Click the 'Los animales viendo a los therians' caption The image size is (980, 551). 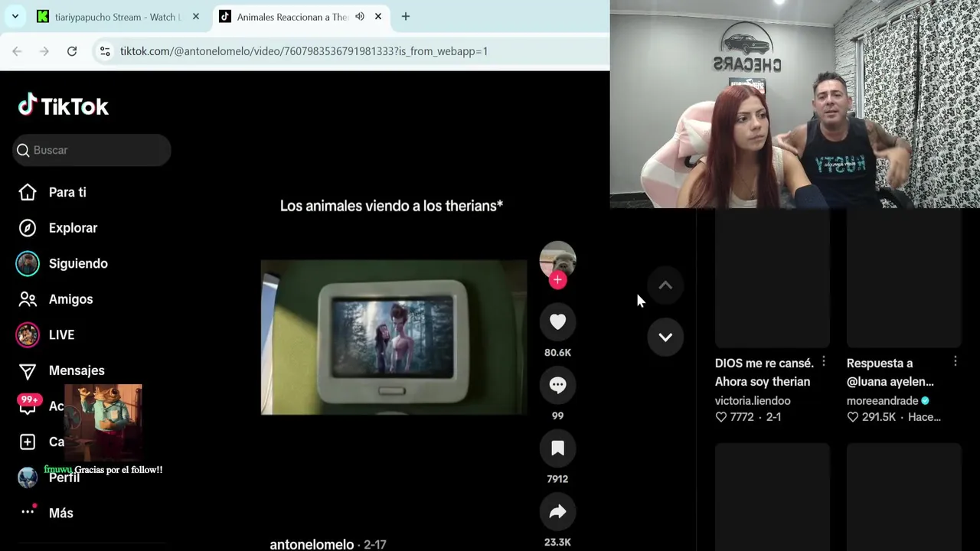coord(391,206)
